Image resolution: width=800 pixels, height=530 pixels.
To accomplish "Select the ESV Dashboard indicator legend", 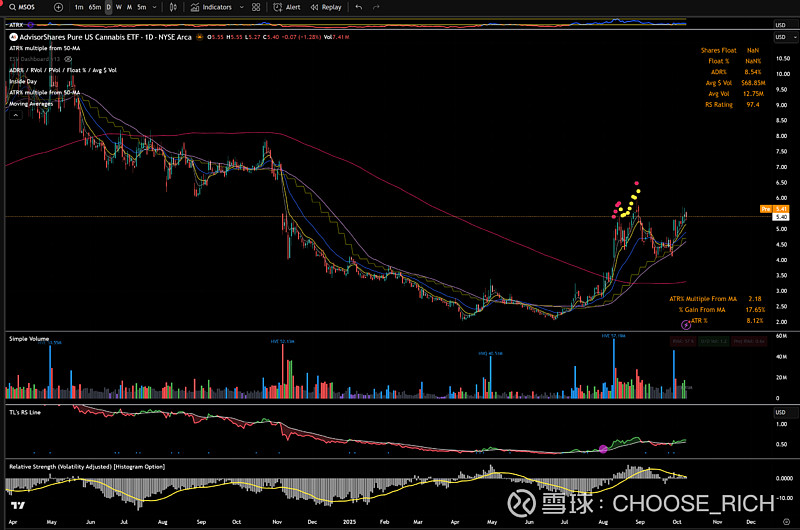I will point(34,59).
